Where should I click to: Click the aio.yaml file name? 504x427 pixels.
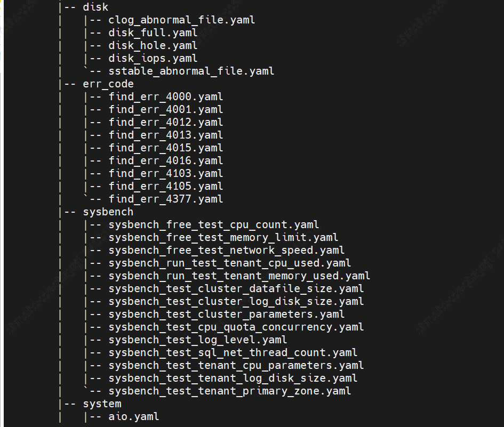pyautogui.click(x=134, y=417)
